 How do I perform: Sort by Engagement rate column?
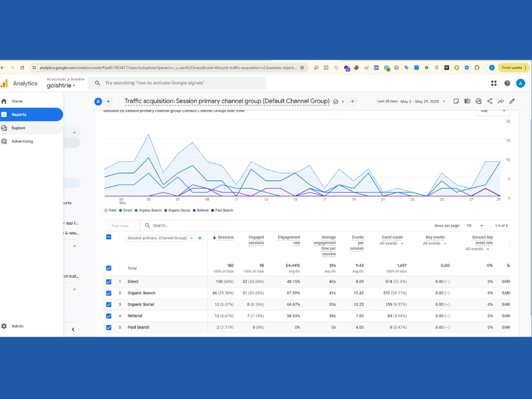(289, 240)
